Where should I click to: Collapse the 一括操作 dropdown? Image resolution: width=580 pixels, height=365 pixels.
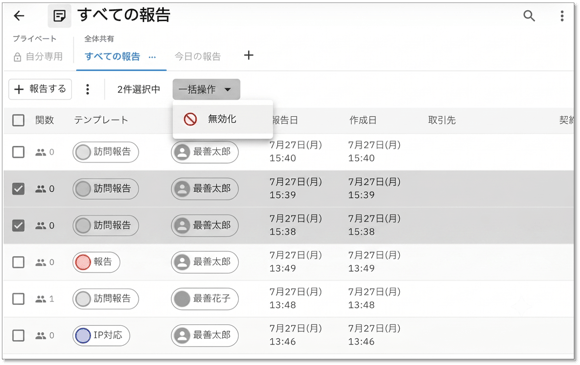[206, 89]
